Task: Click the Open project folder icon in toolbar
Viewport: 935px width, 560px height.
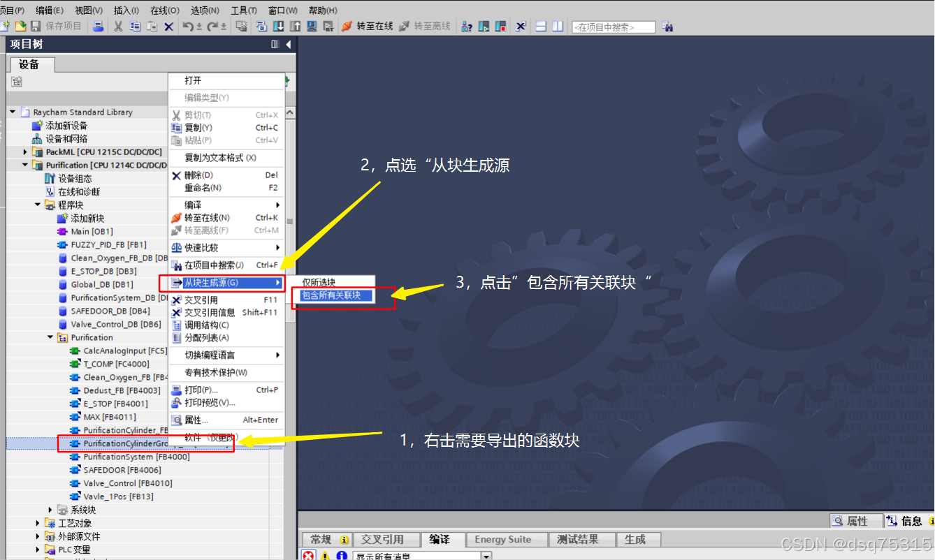Action: [20, 27]
